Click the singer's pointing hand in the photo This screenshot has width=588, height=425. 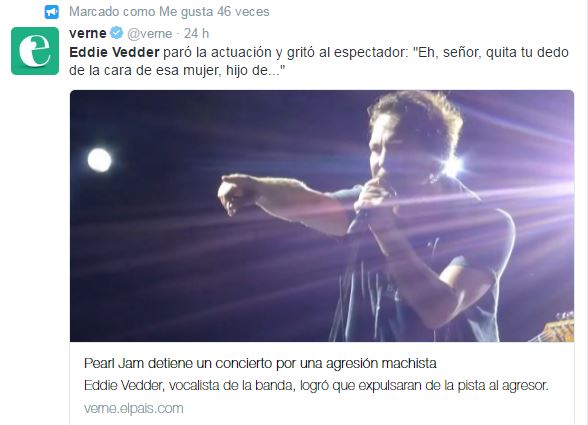236,193
